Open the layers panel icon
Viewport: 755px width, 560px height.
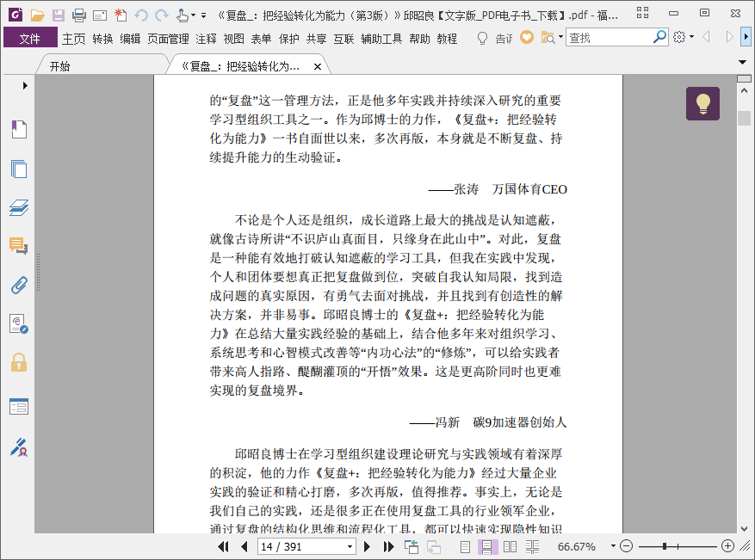pyautogui.click(x=19, y=208)
